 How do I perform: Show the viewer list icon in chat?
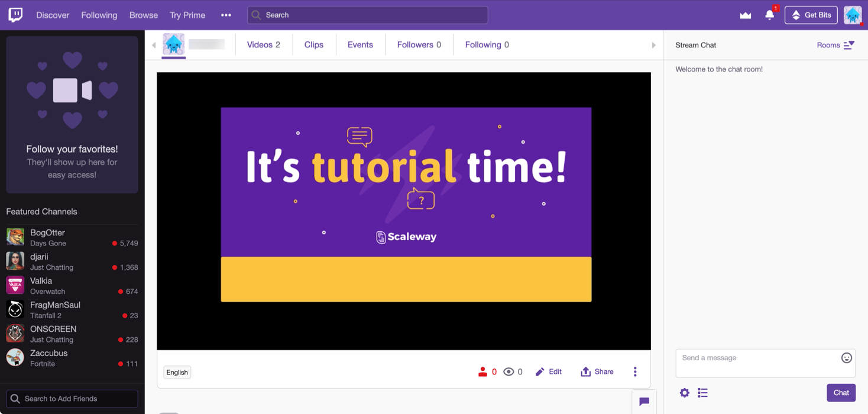point(702,393)
